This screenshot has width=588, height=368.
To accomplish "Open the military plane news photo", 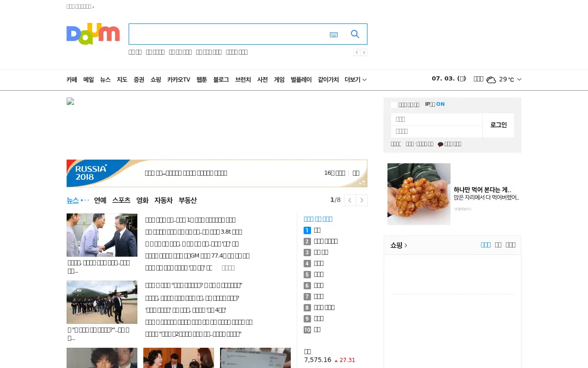I will pyautogui.click(x=102, y=302).
